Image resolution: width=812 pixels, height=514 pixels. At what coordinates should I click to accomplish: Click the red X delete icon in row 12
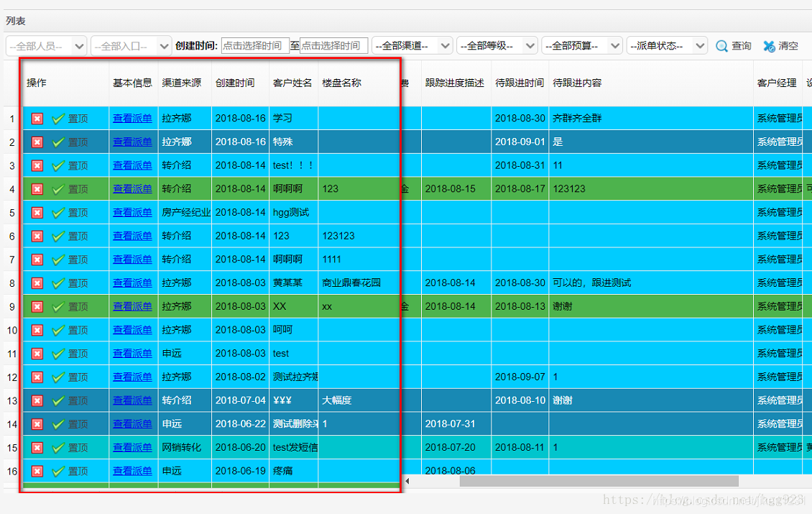click(37, 377)
